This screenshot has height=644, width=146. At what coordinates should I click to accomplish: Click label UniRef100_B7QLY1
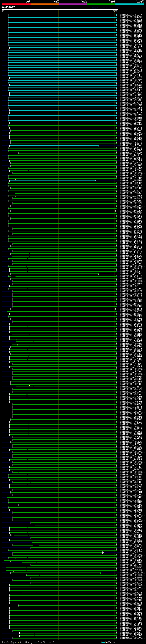(131, 140)
